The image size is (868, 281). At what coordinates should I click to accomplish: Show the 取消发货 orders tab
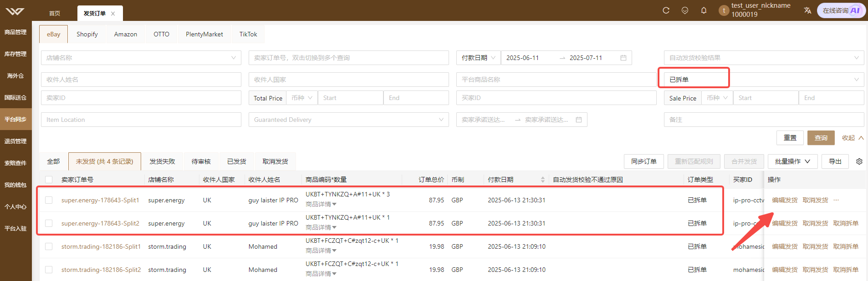(275, 161)
